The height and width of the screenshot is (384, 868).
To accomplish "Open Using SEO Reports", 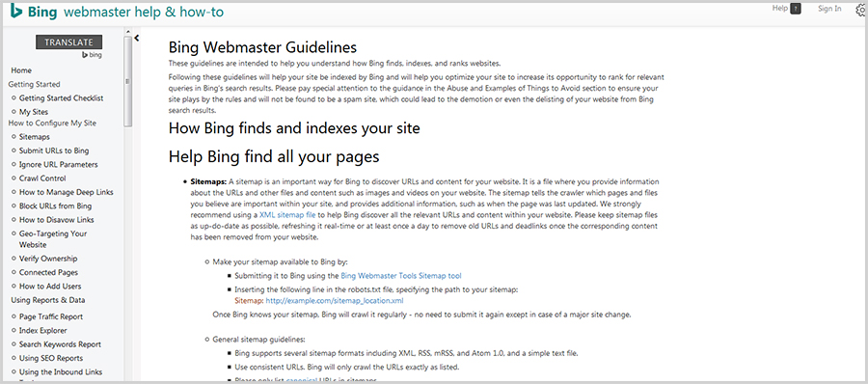I will 51,359.
